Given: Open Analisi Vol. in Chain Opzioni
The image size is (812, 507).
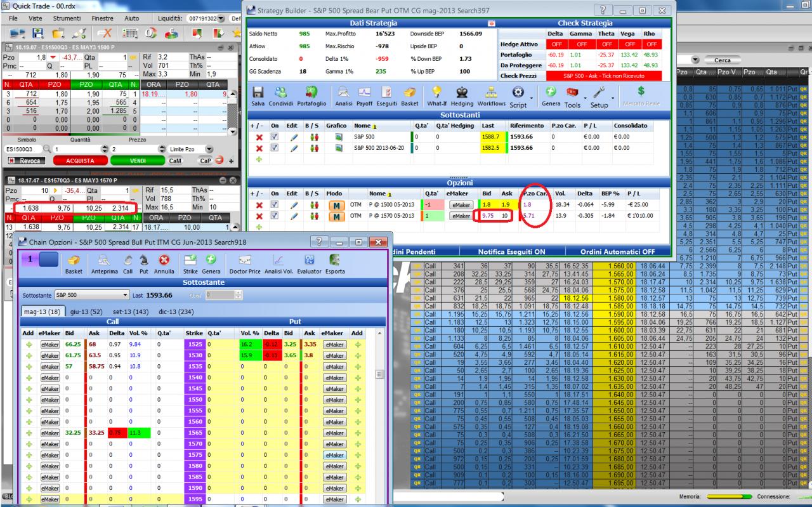Looking at the screenshot, I should tap(277, 260).
